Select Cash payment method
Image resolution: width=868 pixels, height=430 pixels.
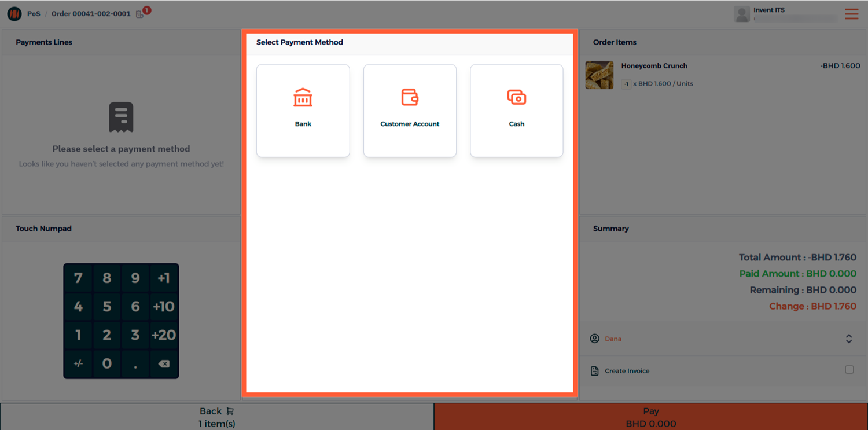click(x=516, y=111)
